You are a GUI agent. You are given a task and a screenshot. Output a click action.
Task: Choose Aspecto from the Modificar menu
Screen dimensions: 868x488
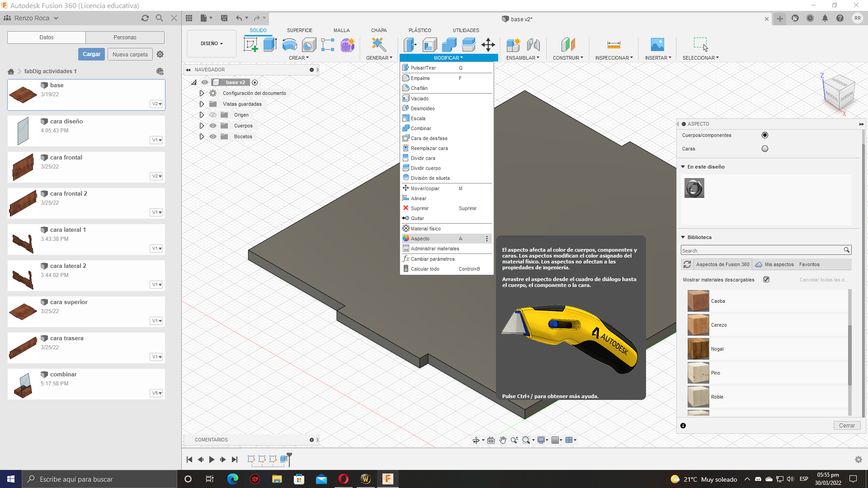(x=420, y=239)
